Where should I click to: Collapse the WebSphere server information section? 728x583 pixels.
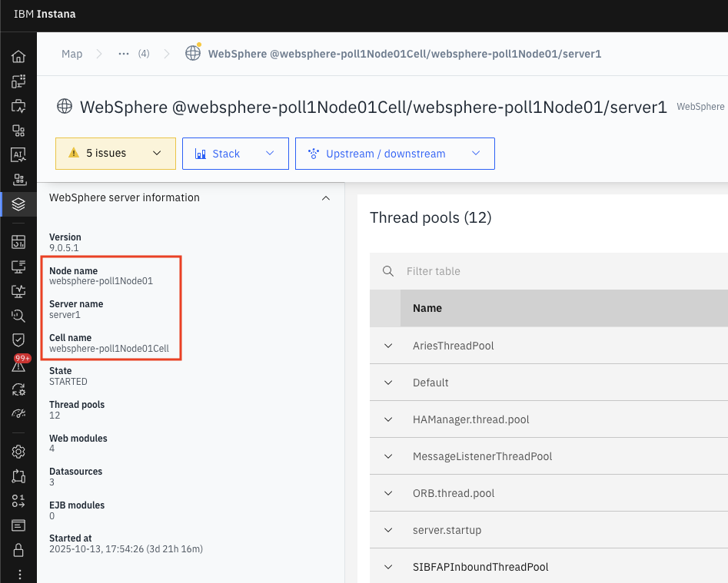click(x=326, y=198)
